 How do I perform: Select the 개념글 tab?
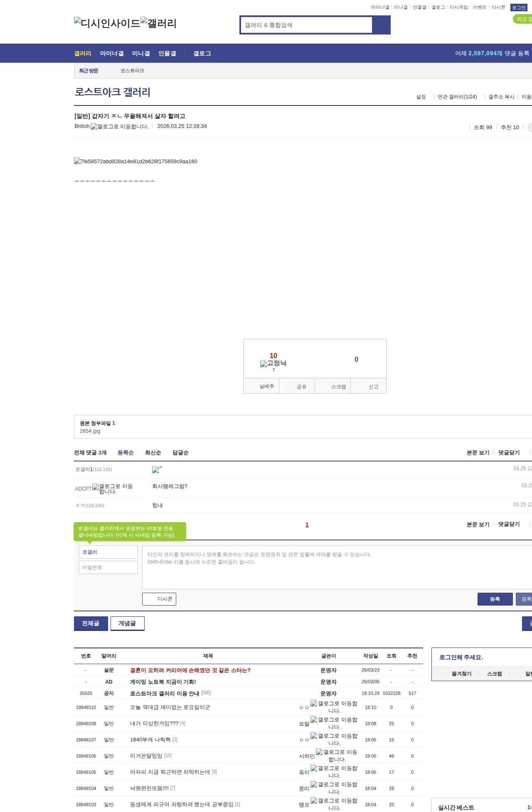point(127,623)
